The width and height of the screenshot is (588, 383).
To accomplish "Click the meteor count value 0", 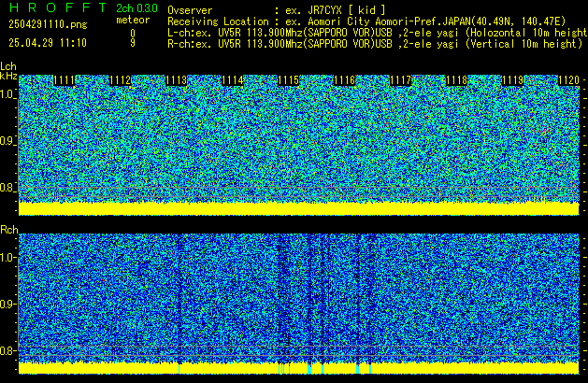I will (133, 34).
